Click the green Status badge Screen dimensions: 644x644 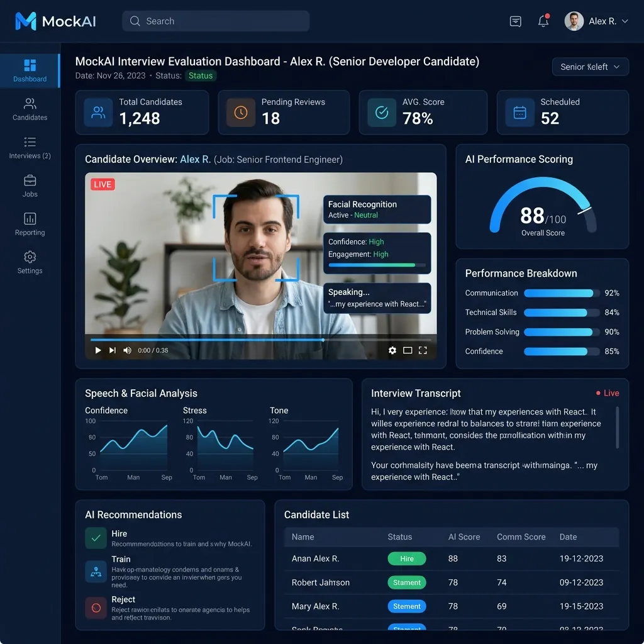[x=201, y=75]
